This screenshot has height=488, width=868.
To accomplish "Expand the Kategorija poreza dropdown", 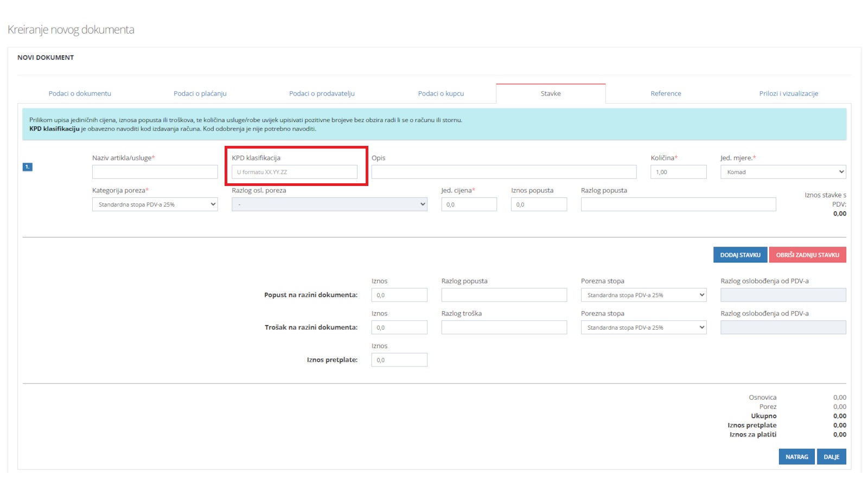I will [155, 204].
